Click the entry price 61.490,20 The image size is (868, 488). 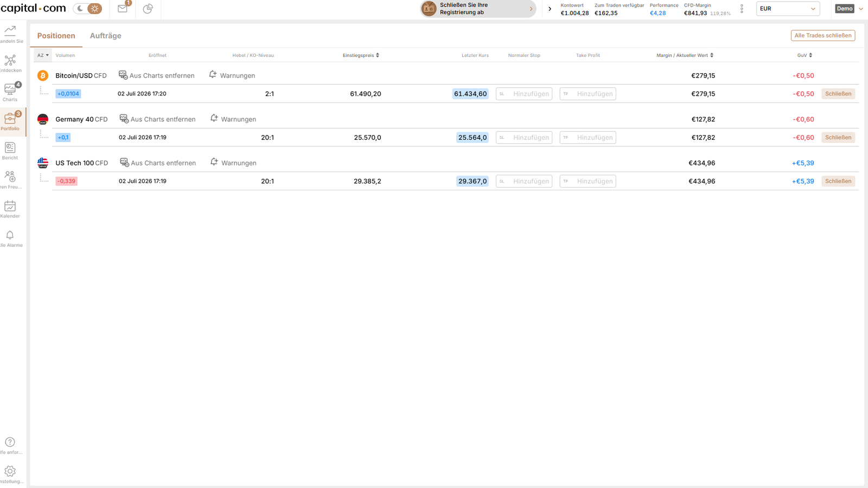pos(366,94)
